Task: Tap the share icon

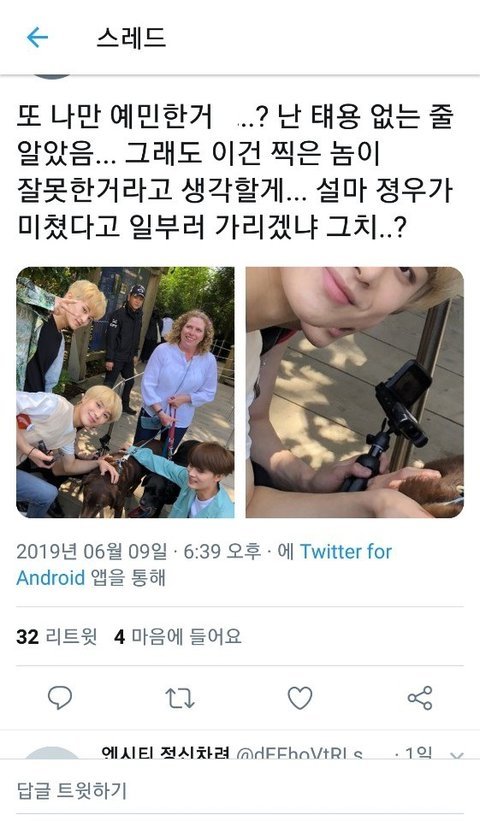Action: 420,698
